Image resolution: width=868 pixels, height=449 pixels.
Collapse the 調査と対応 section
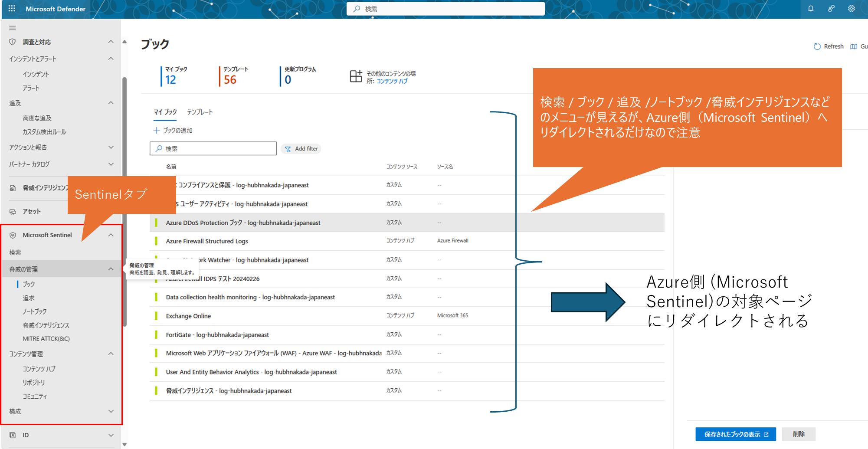coord(111,42)
